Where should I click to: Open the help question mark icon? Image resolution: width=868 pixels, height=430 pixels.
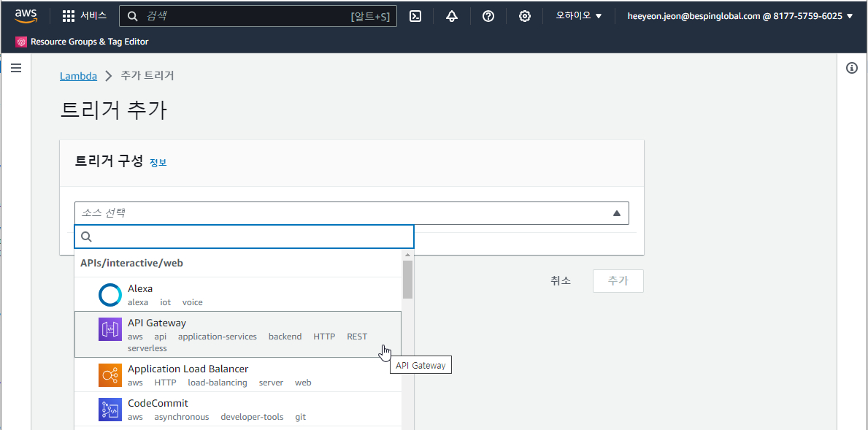(488, 16)
